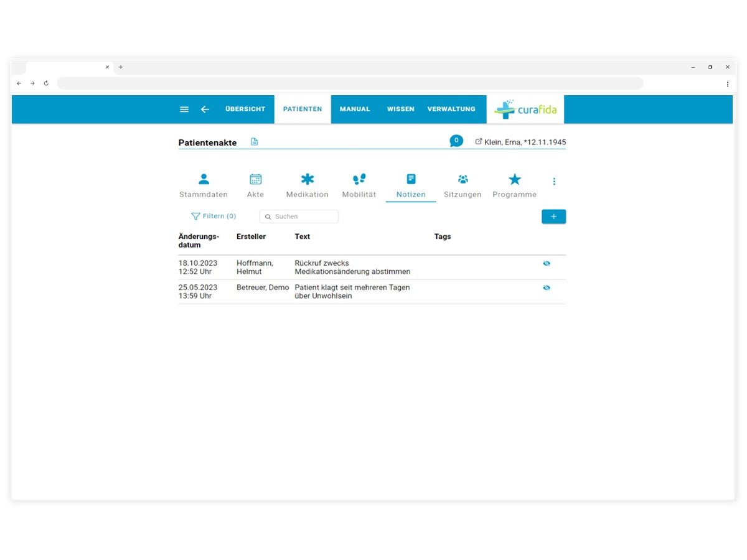
Task: Switch to the Akte tab
Action: click(255, 186)
